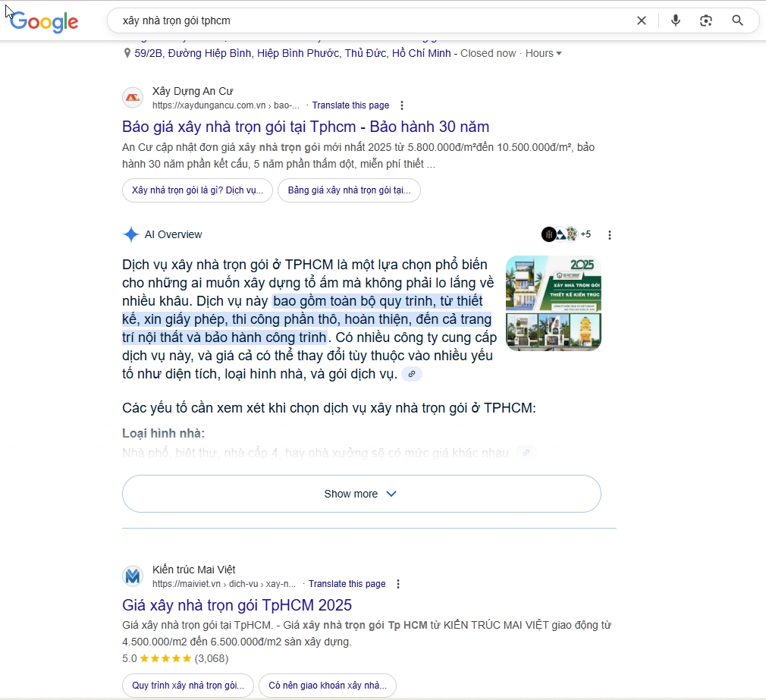Click Translate this page for maiviet.vn

347,584
